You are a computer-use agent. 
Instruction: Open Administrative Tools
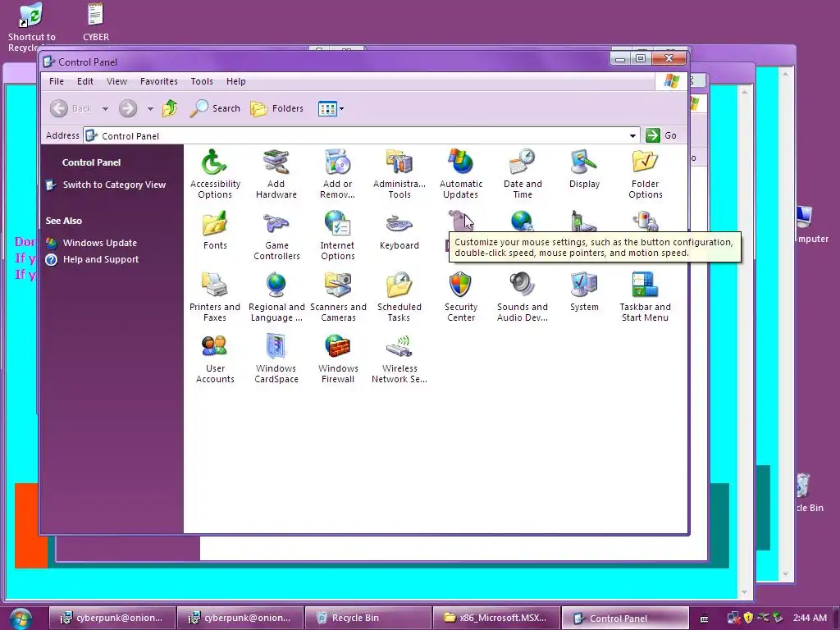click(x=399, y=174)
